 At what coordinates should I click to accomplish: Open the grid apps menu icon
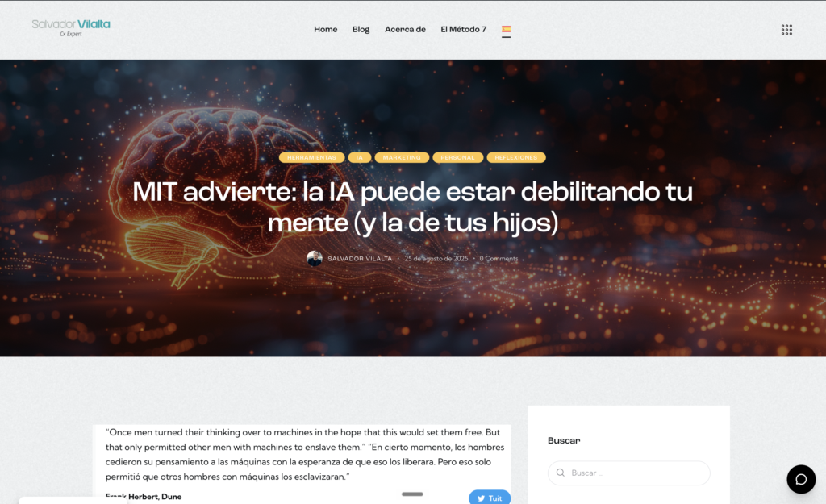(x=786, y=30)
